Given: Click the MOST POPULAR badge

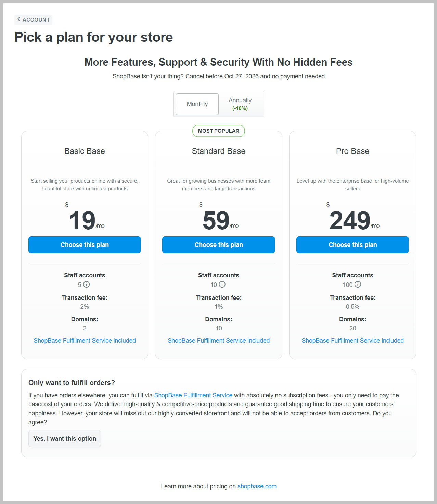Looking at the screenshot, I should tap(219, 131).
